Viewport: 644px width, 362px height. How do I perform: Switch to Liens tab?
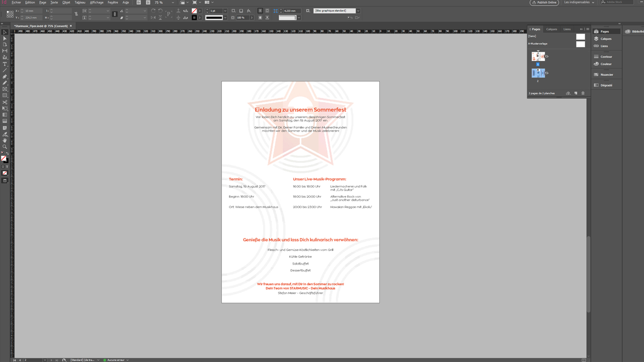coord(567,29)
